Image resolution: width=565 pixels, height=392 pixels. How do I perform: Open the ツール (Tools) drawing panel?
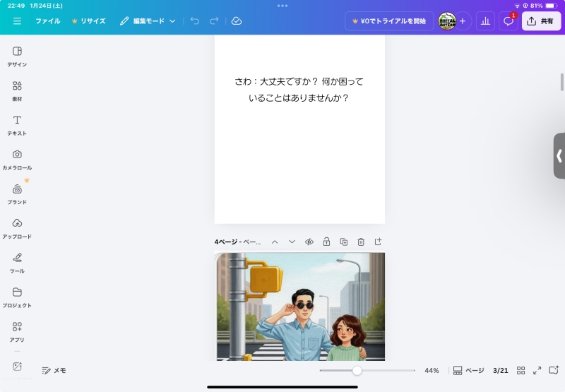pos(17,262)
